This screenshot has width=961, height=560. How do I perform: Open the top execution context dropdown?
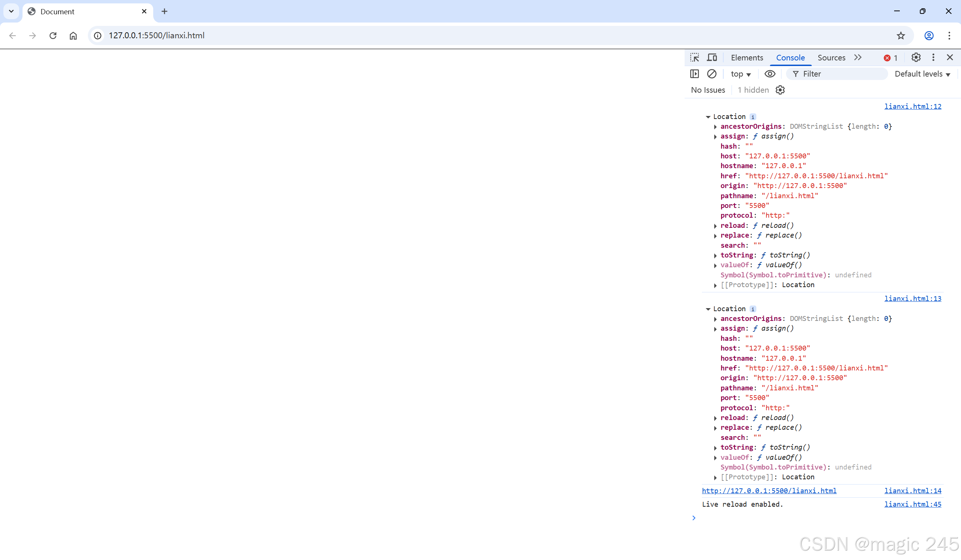[741, 74]
